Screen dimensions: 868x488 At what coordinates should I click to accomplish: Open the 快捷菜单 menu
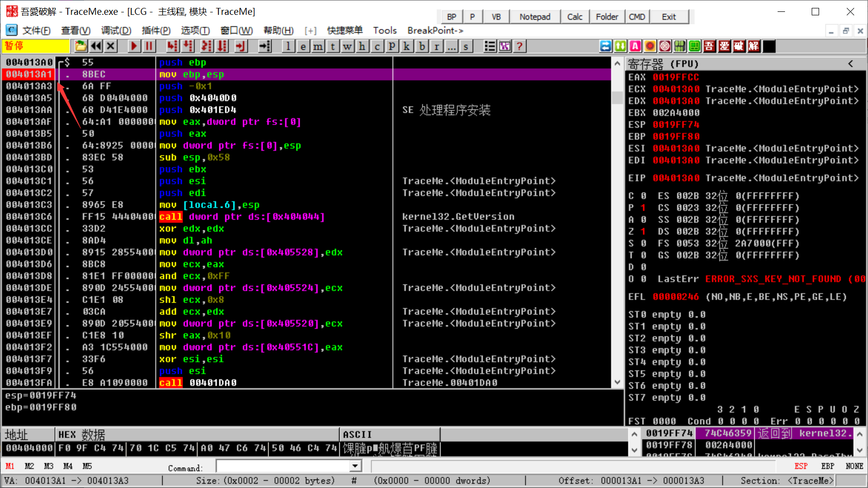345,31
